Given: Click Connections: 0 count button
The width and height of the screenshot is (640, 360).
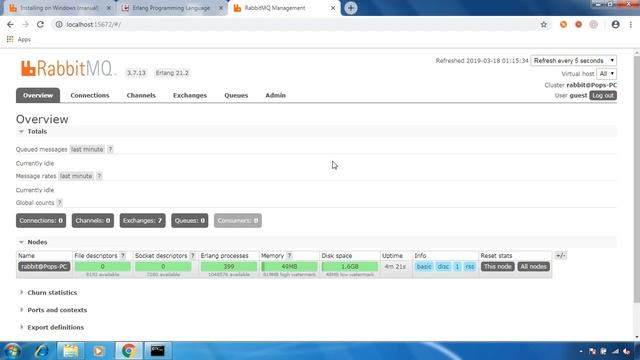Looking at the screenshot, I should pyautogui.click(x=41, y=221).
